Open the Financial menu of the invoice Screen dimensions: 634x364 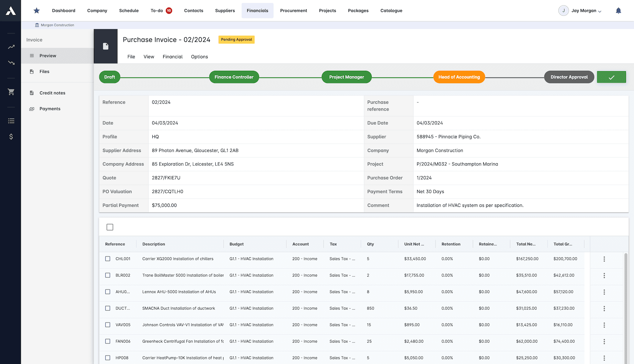(x=172, y=57)
